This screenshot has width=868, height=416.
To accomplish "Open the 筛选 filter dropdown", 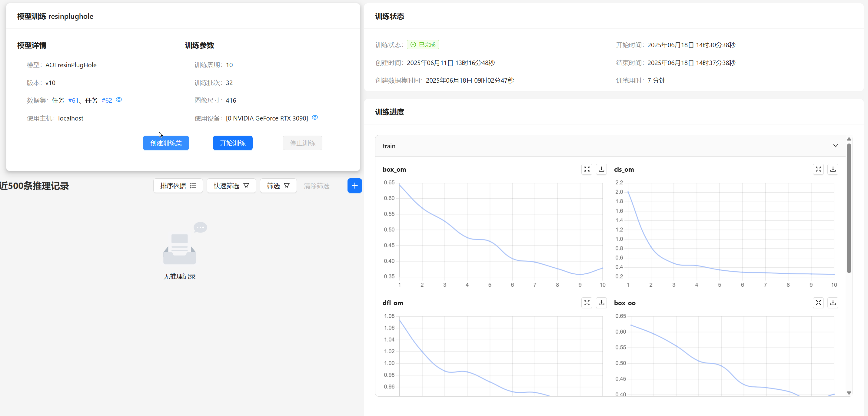I will pyautogui.click(x=278, y=186).
